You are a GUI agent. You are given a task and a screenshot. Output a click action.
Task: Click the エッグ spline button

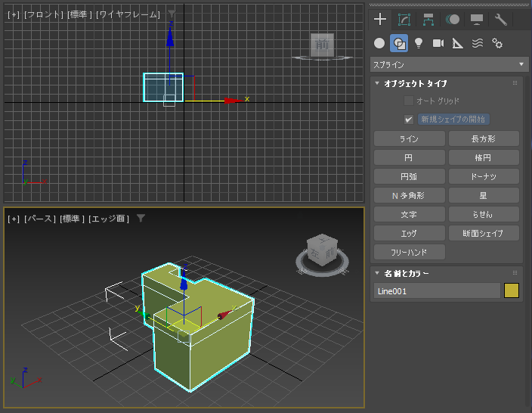coord(409,233)
